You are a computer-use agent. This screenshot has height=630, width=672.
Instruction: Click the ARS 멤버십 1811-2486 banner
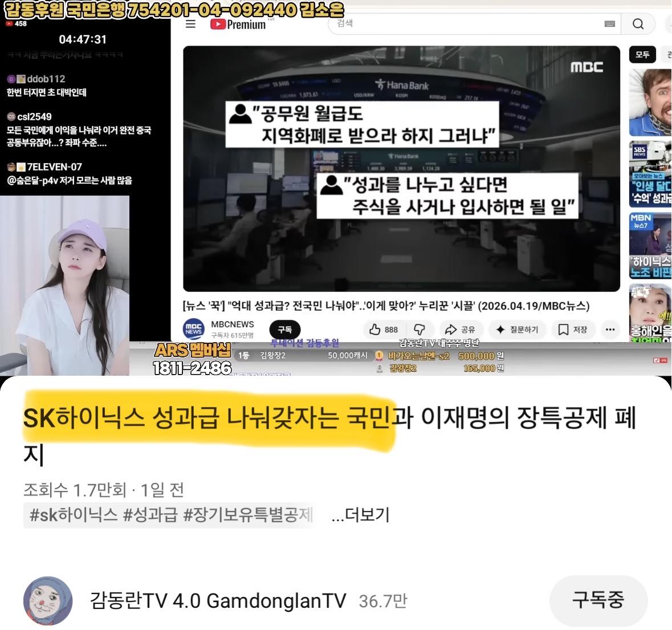pos(193,359)
